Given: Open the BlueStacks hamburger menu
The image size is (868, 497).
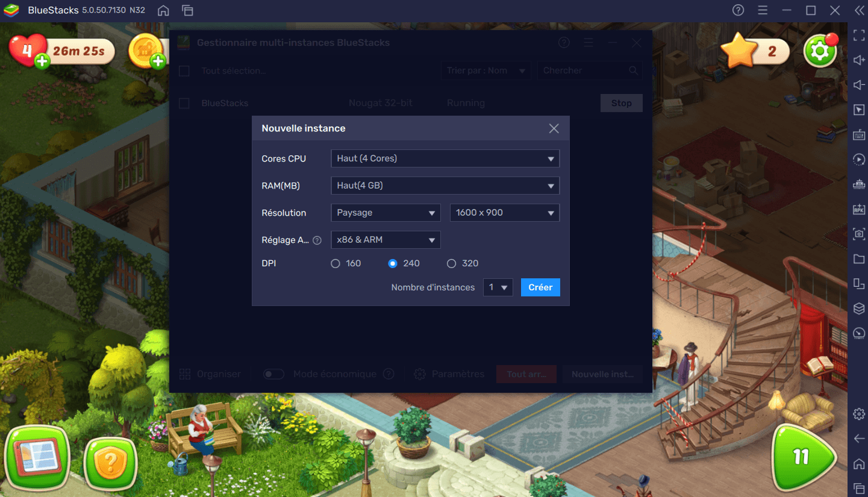Looking at the screenshot, I should pos(763,10).
